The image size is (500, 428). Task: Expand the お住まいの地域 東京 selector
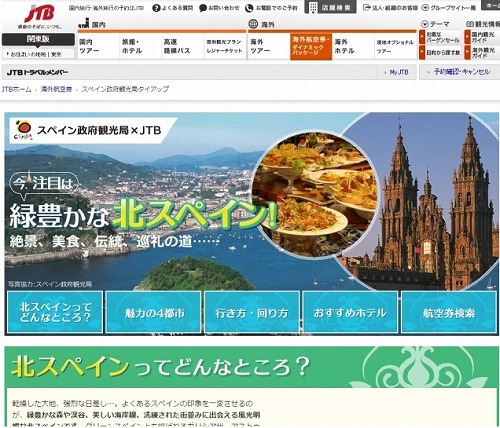click(x=38, y=54)
